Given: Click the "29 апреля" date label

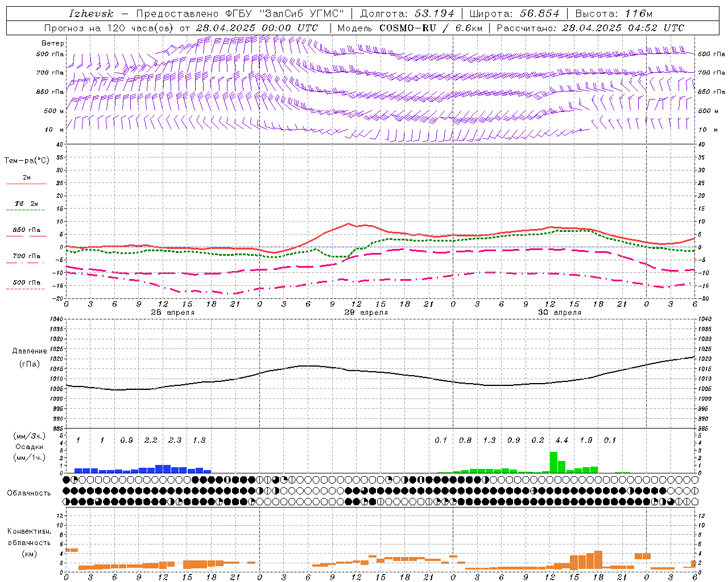Looking at the screenshot, I should (366, 313).
